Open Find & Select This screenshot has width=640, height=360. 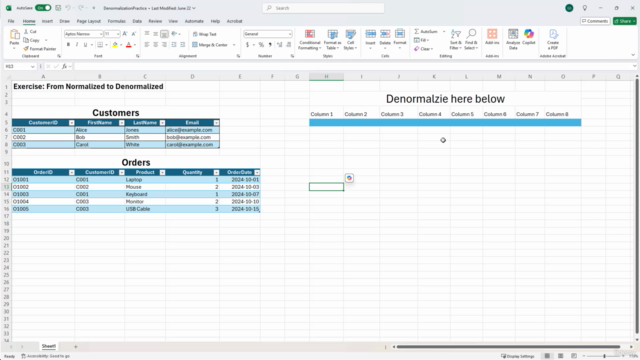click(x=471, y=40)
